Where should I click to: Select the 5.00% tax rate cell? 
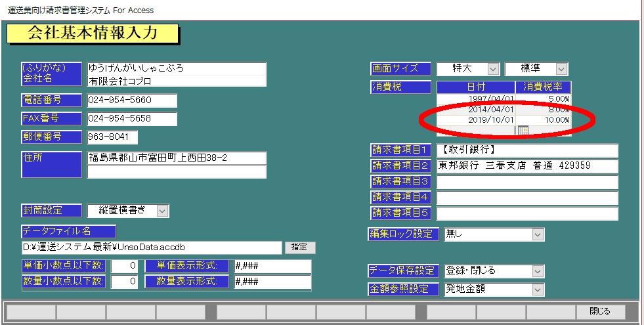click(544, 99)
